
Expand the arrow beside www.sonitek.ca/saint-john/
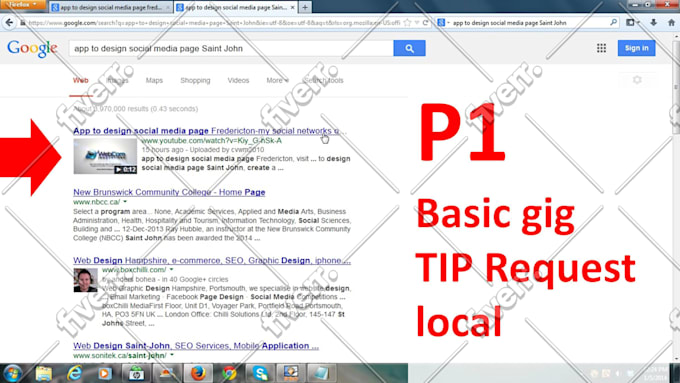click(172, 355)
